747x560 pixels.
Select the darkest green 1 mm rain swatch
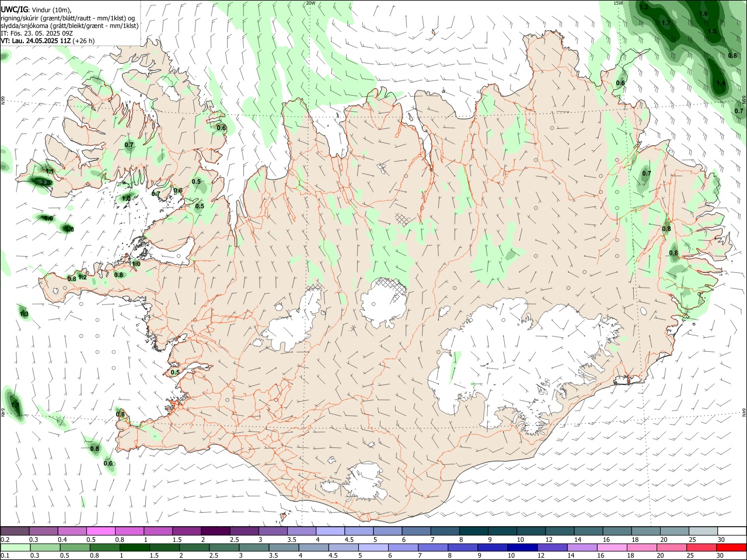pyautogui.click(x=134, y=548)
